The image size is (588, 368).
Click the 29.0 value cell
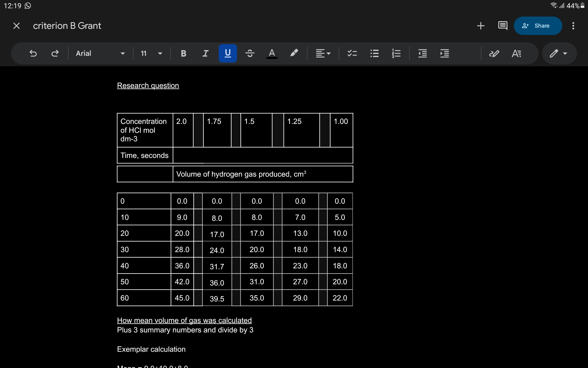300,298
